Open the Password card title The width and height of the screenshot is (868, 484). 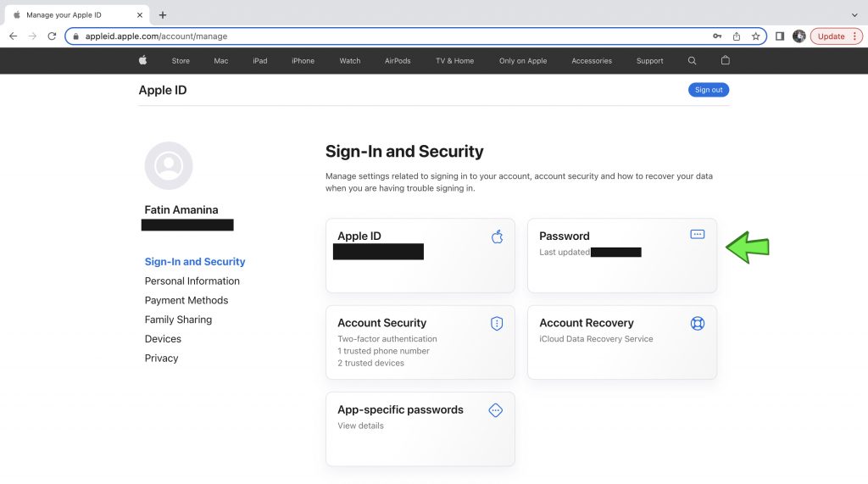[x=564, y=236]
